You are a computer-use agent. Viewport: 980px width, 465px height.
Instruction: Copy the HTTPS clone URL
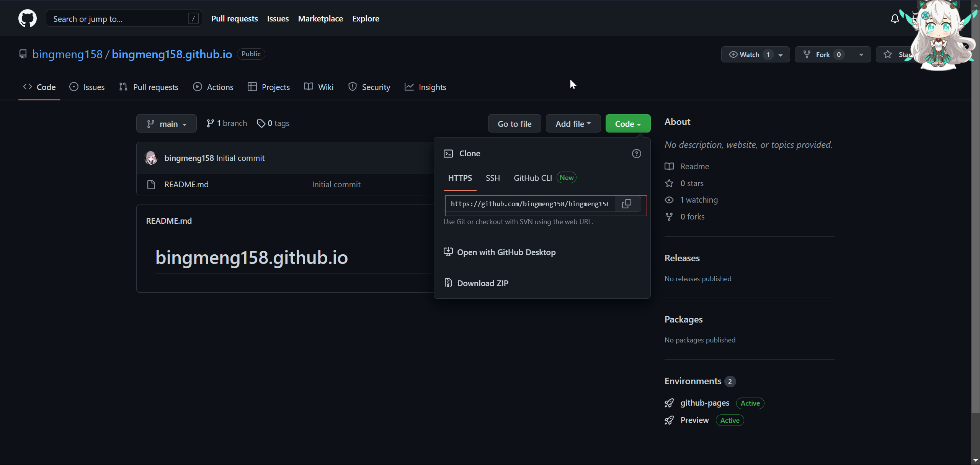(x=627, y=204)
